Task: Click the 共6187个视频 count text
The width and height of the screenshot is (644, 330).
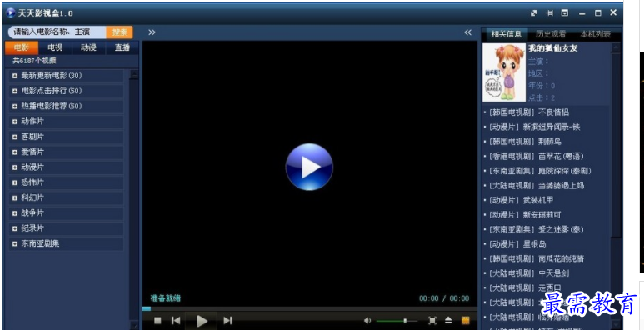Action: click(x=34, y=61)
